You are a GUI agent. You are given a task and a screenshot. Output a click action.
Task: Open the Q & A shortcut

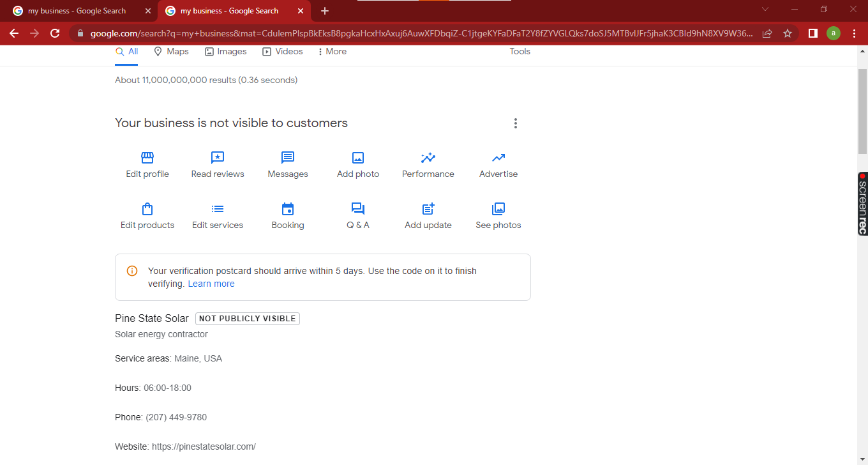click(x=358, y=216)
